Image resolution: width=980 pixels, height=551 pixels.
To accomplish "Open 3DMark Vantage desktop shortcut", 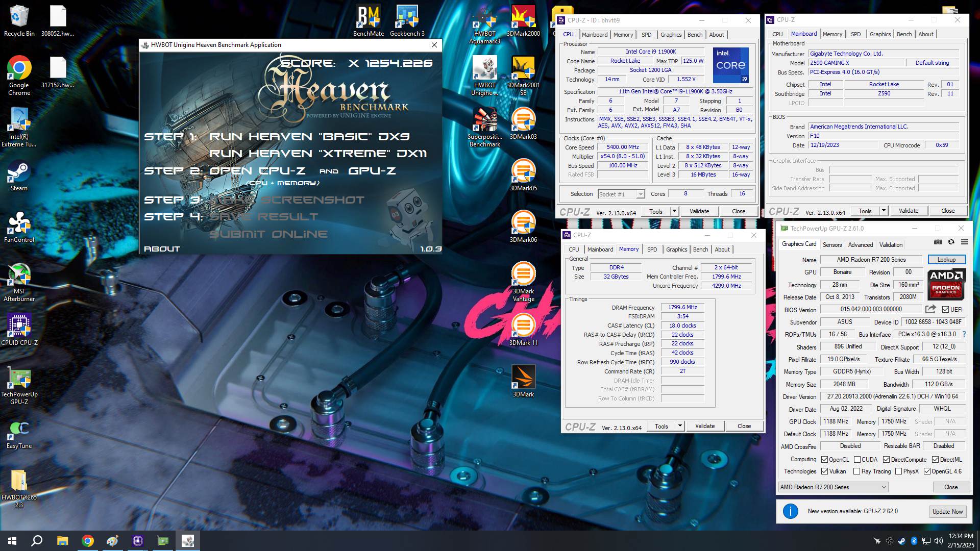I will [x=523, y=282].
